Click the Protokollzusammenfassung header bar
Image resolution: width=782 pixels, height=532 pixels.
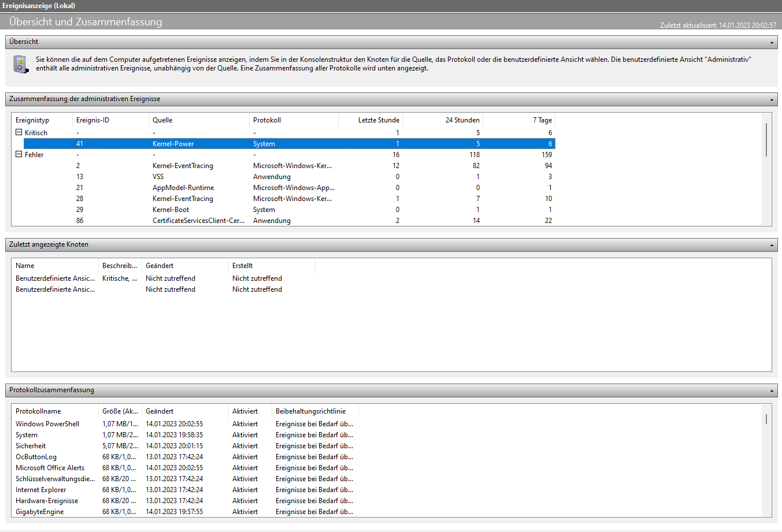point(391,390)
